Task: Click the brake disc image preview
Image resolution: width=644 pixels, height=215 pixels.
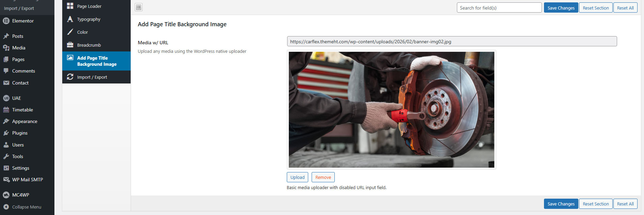Action: (x=391, y=109)
